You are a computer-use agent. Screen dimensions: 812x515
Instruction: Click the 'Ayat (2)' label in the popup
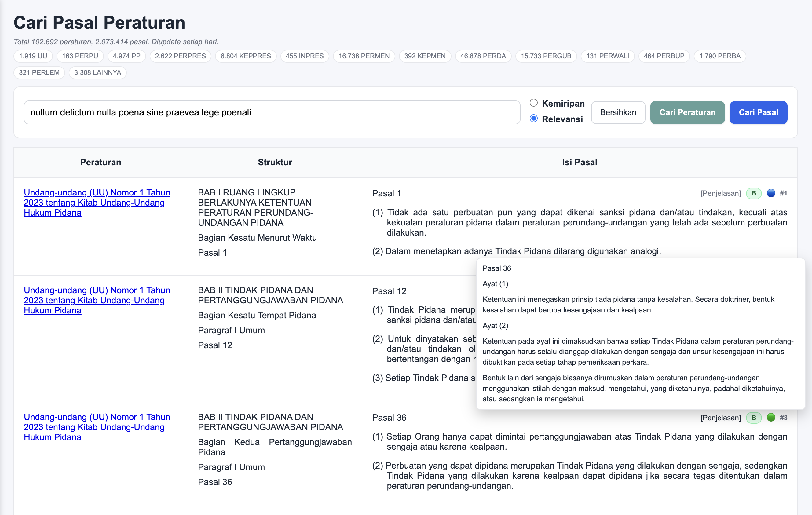point(495,325)
